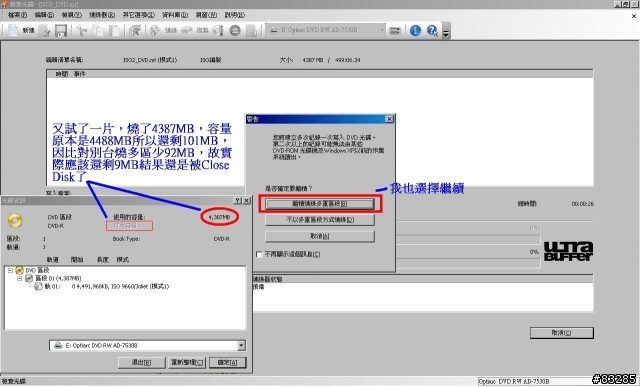Screen dimensions: 640x387
Task: Click the Paste clipboard icon
Action: 114,31
